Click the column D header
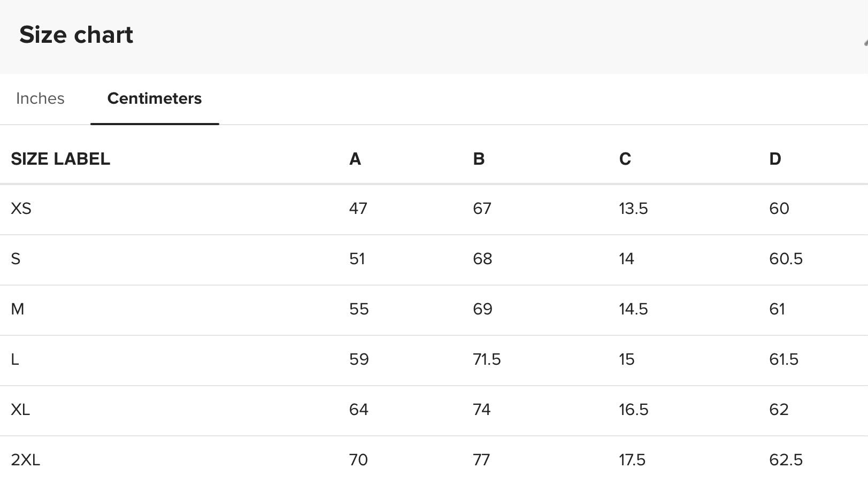This screenshot has width=868, height=484. tap(775, 159)
